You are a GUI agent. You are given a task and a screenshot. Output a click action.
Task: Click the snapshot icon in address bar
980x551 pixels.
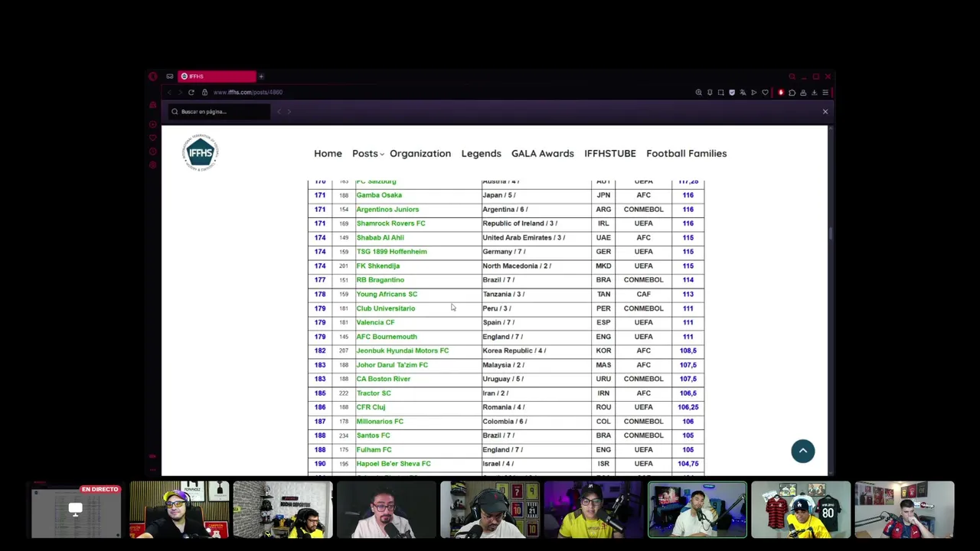coord(720,93)
